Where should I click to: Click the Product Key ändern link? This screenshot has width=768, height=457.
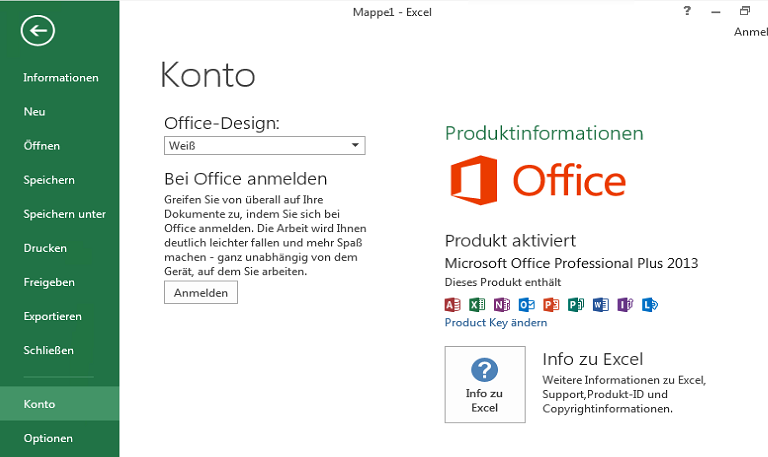pos(496,323)
